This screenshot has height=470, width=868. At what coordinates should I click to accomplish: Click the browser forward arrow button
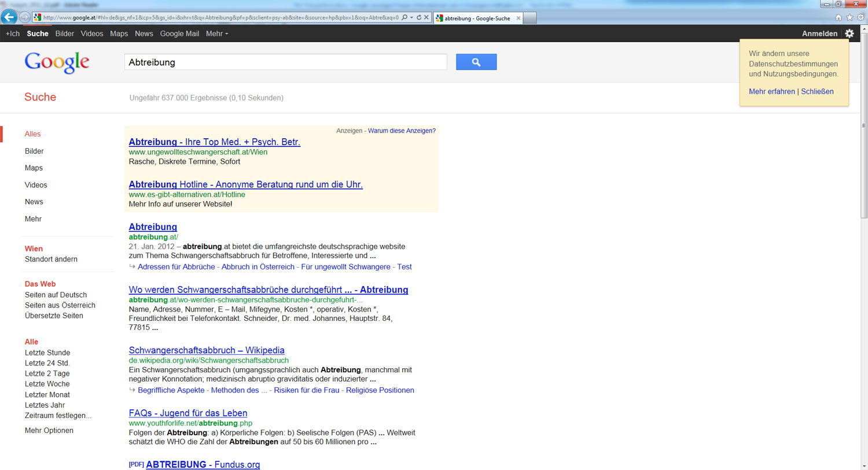pos(24,17)
